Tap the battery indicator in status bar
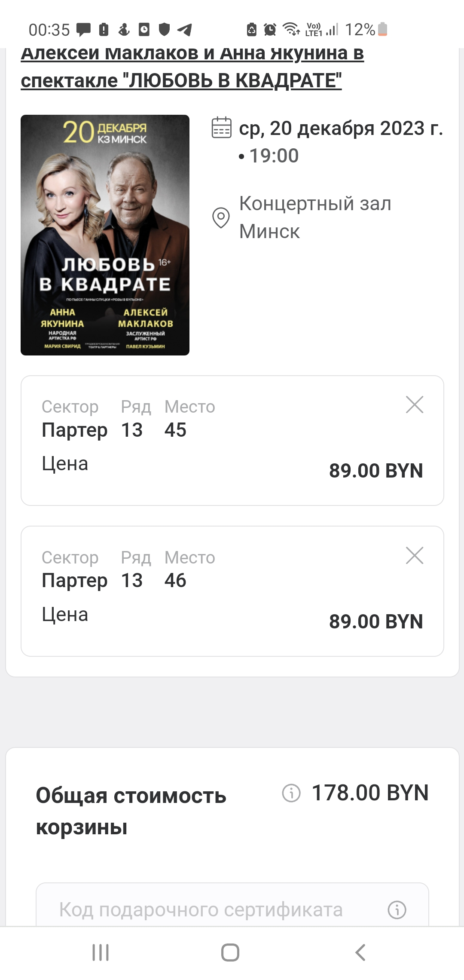 [x=382, y=30]
